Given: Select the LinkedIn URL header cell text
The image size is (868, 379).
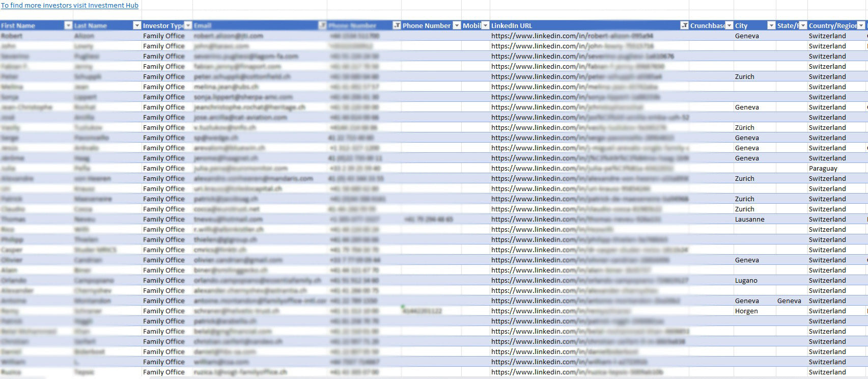Looking at the screenshot, I should (512, 25).
